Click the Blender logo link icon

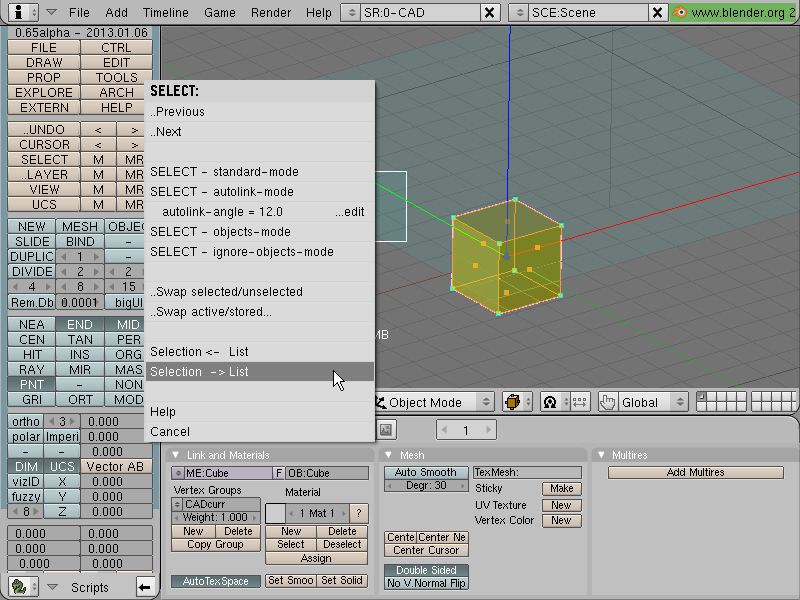[x=679, y=12]
